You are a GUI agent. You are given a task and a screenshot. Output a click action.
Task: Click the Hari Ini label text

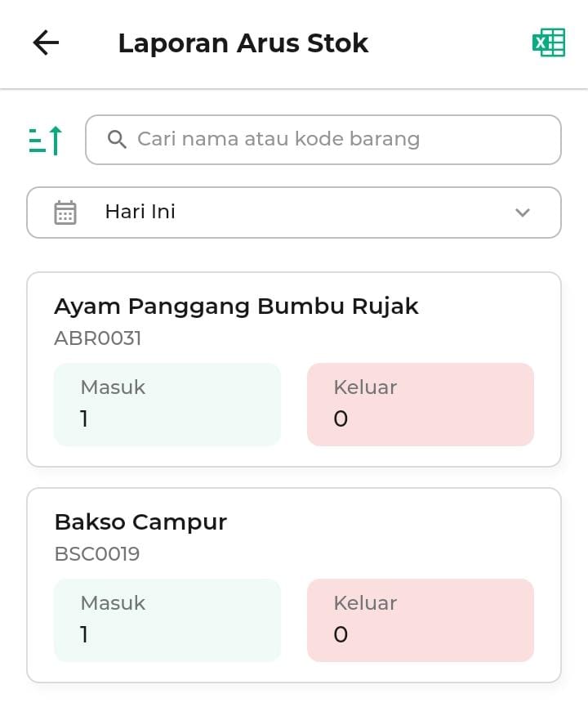point(140,213)
